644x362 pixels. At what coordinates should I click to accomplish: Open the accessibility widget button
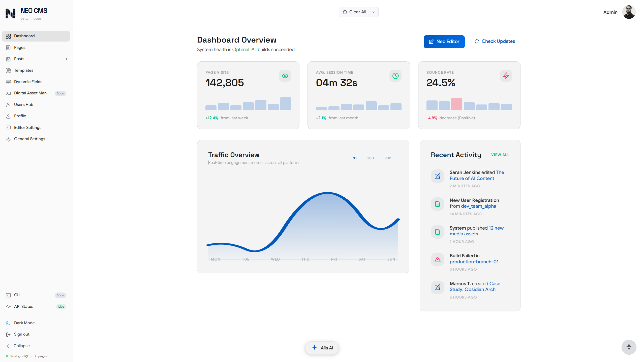pos(629,347)
